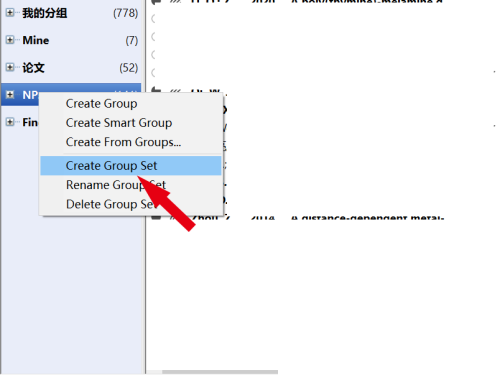Expand the 我的分组 group set
Image resolution: width=500 pixels, height=375 pixels.
coord(10,13)
